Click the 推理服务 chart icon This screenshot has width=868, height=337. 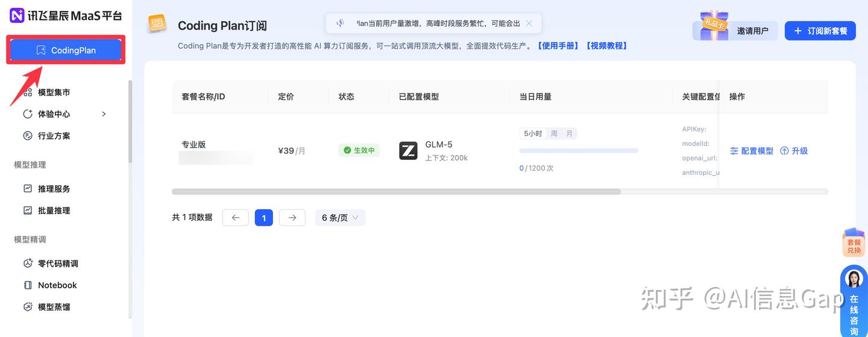click(x=28, y=189)
